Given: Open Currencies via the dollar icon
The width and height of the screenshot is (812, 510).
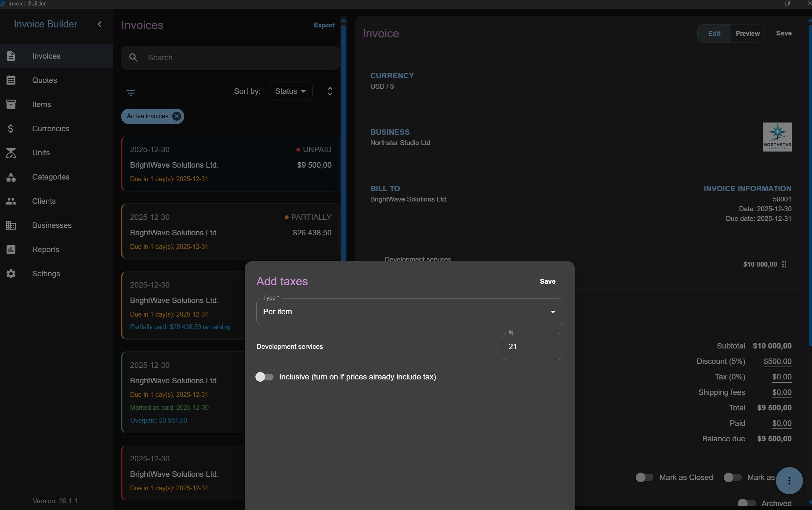Looking at the screenshot, I should point(11,129).
